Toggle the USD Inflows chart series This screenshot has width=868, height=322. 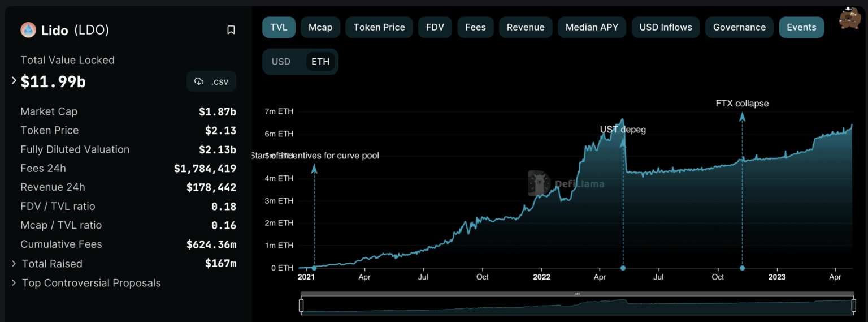click(666, 27)
